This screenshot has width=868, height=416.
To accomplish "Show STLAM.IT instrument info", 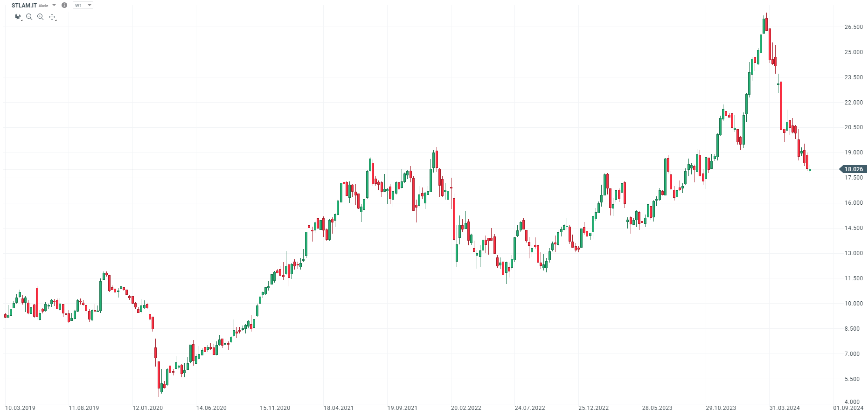I will [x=64, y=5].
